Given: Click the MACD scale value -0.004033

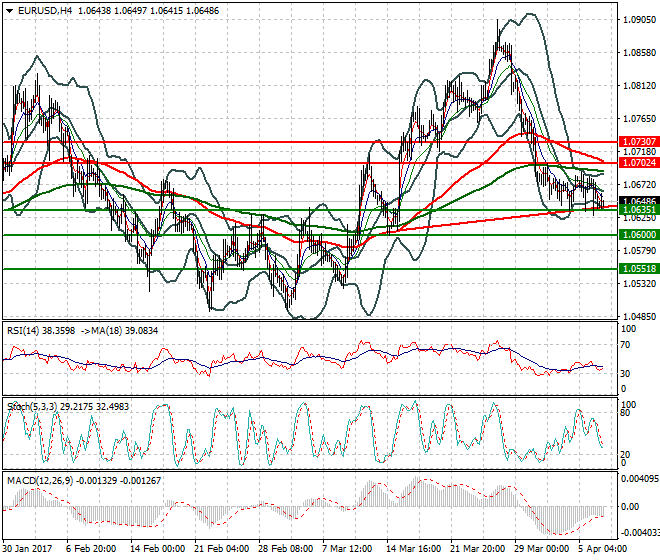Looking at the screenshot, I should [640, 533].
